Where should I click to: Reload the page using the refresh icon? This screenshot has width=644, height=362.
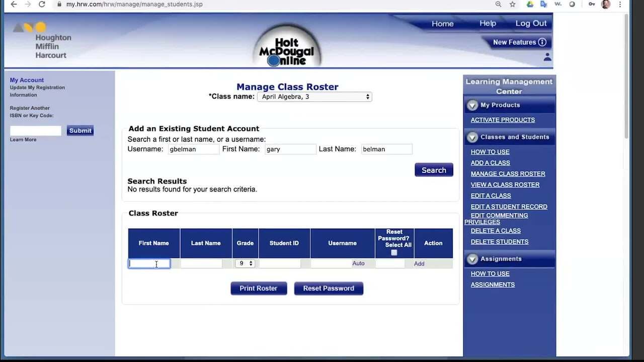pos(42,4)
